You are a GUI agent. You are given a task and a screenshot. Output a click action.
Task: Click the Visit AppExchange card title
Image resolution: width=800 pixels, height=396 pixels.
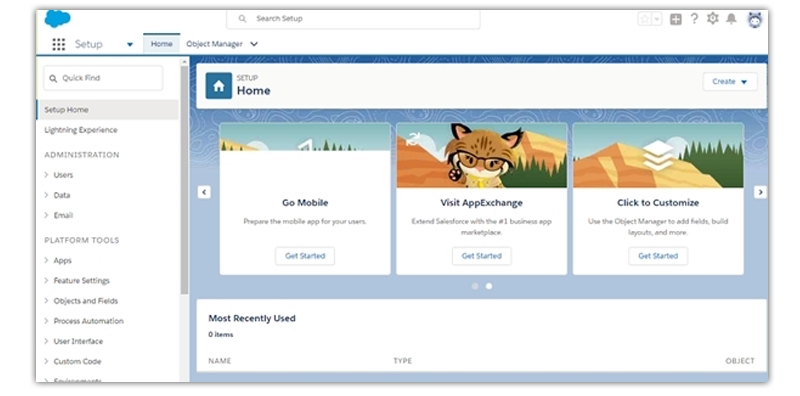(x=482, y=203)
